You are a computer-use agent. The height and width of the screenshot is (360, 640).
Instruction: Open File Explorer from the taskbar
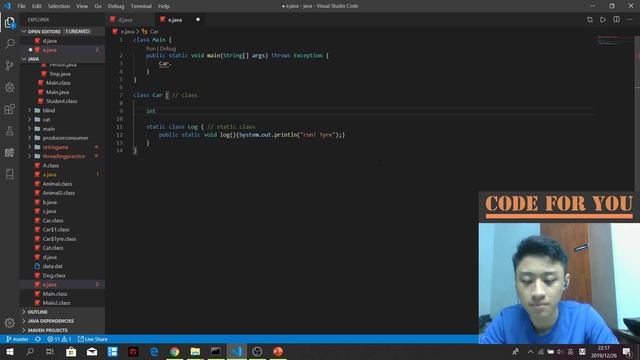[x=195, y=351]
